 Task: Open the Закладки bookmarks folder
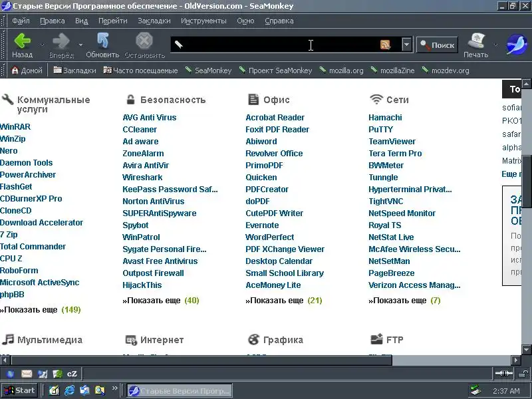tap(74, 70)
